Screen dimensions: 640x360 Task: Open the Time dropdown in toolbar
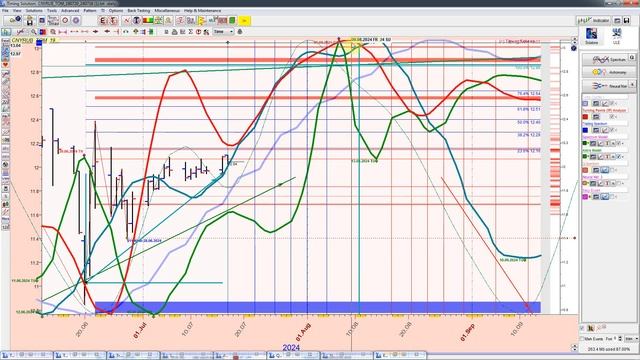(223, 31)
